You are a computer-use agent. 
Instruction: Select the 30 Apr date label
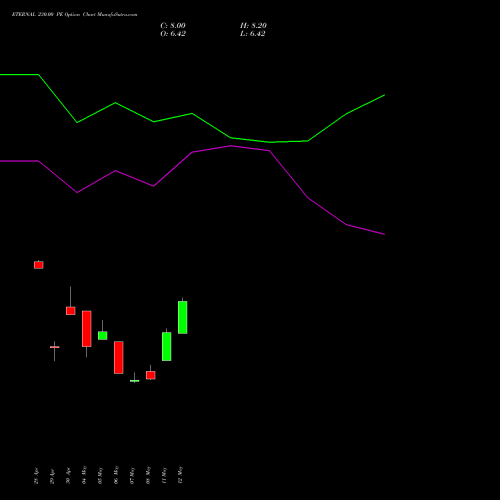point(68,476)
